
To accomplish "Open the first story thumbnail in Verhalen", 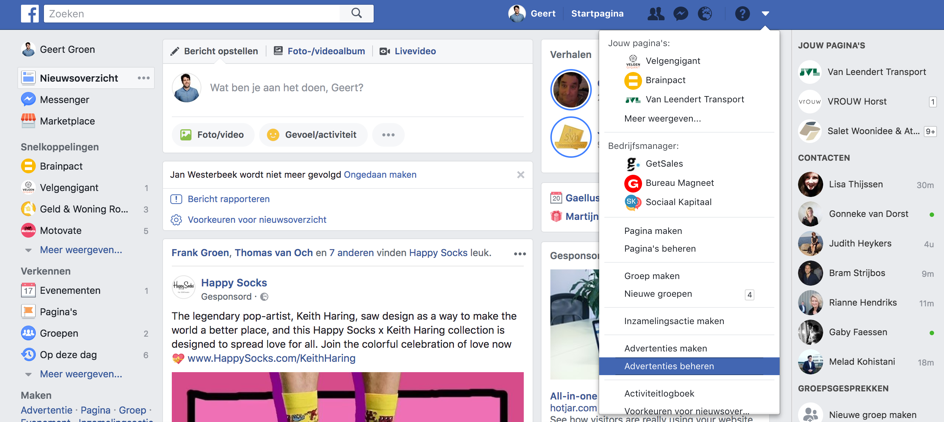I will tap(571, 90).
